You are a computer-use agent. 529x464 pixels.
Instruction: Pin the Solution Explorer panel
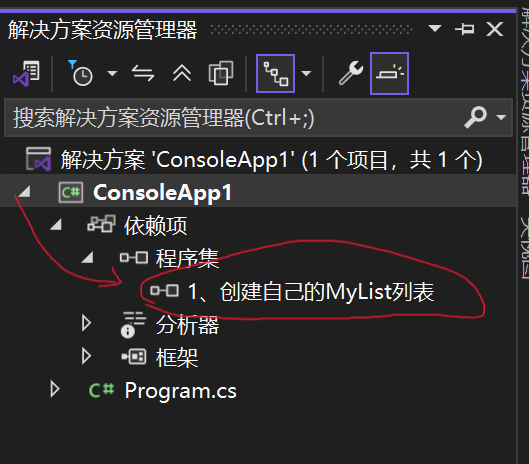(x=465, y=29)
